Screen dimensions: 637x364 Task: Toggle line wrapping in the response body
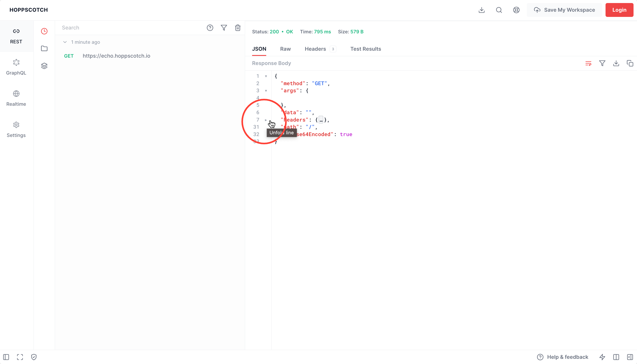coord(588,63)
